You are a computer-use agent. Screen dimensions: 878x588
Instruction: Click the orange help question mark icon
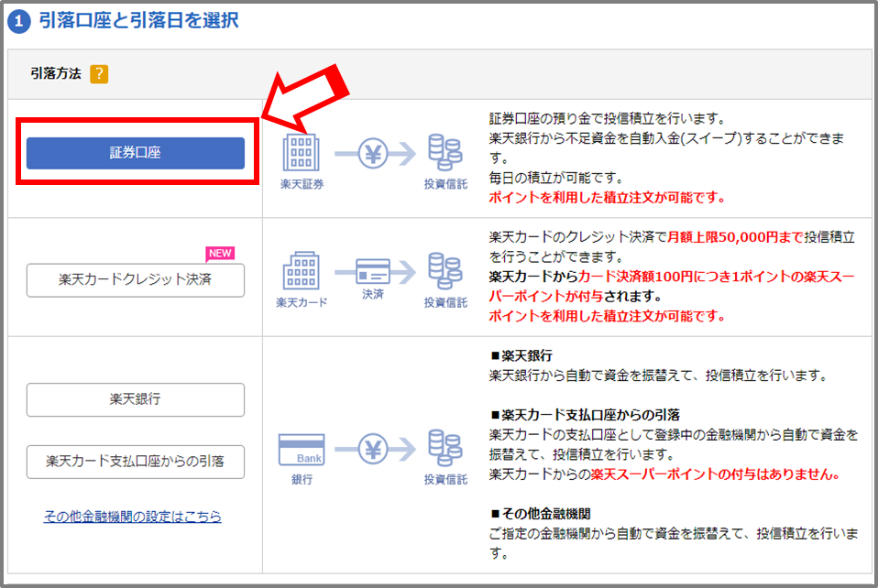point(99,74)
